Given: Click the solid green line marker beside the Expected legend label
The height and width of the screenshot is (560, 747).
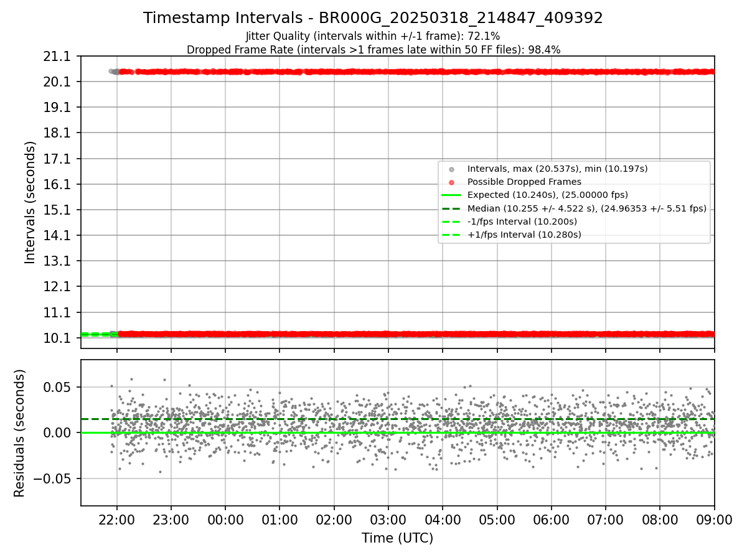Looking at the screenshot, I should 451,195.
